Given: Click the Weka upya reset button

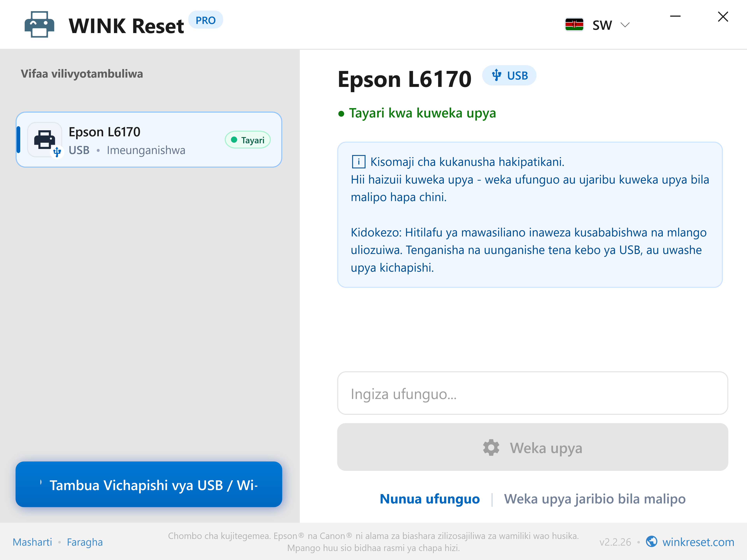Looking at the screenshot, I should click(x=532, y=447).
